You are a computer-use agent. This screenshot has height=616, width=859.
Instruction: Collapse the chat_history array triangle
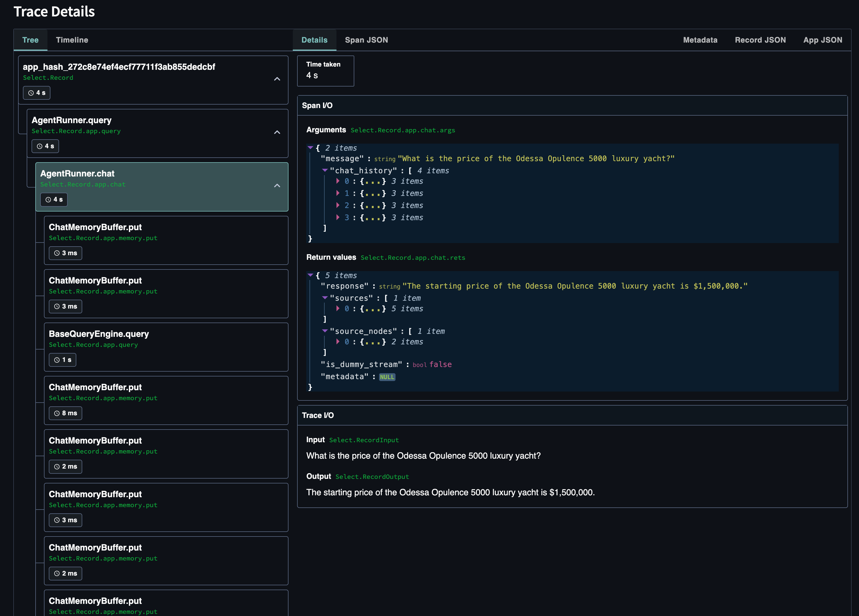325,170
